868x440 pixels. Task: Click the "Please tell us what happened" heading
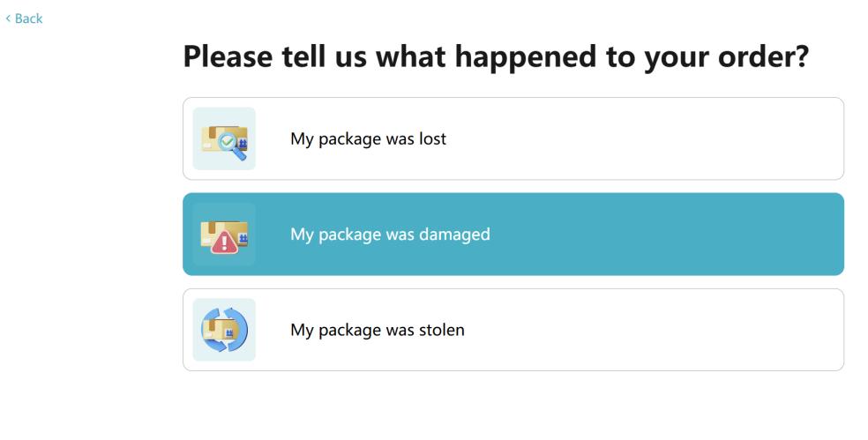point(496,57)
